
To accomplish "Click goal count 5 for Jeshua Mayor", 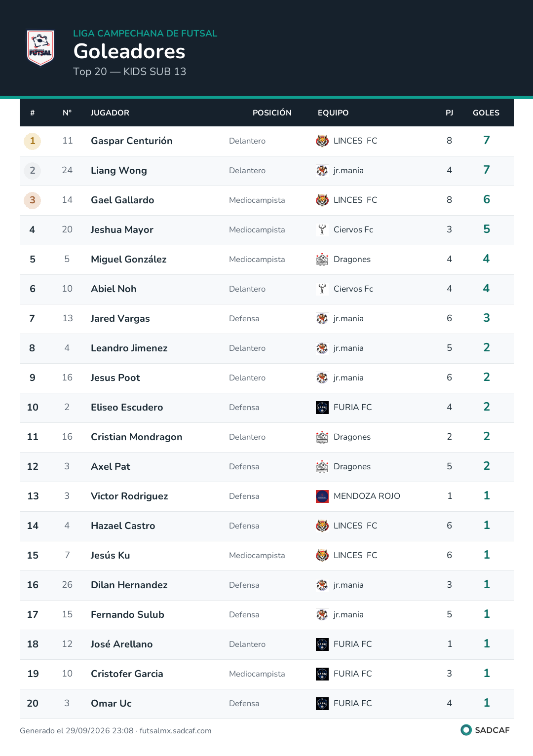I will point(487,229).
